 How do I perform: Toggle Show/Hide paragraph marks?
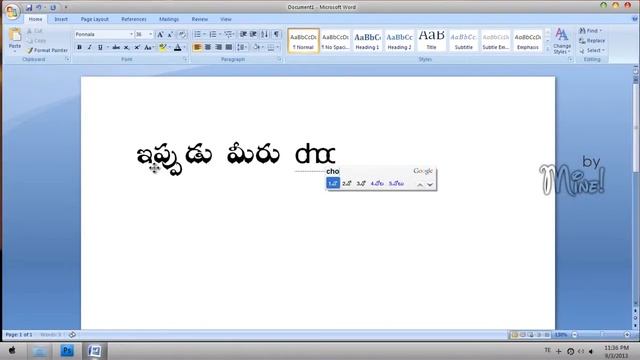coord(277,34)
